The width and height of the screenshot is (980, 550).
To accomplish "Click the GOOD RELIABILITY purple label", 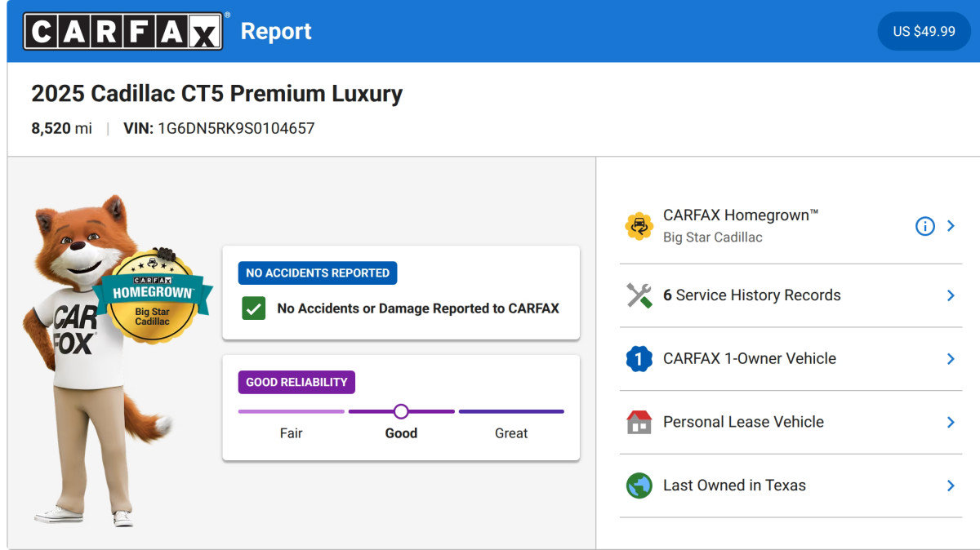I will pos(296,382).
